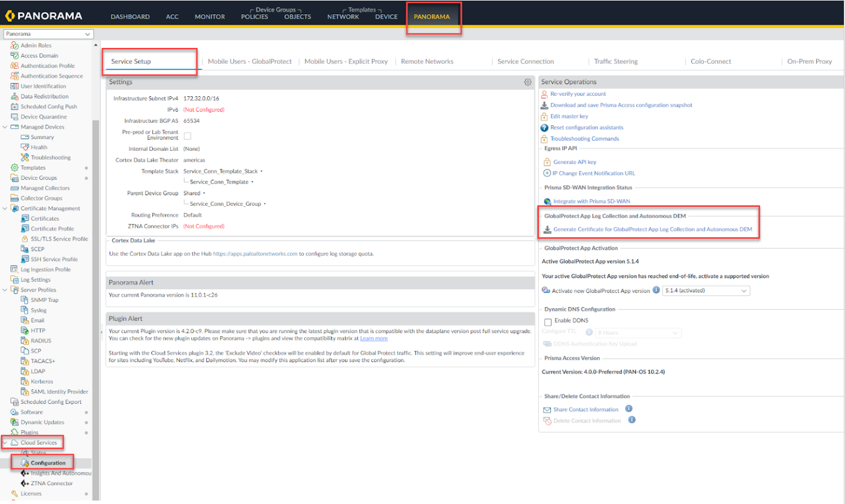Click the Generate API key lock icon
The width and height of the screenshot is (845, 504).
(547, 162)
